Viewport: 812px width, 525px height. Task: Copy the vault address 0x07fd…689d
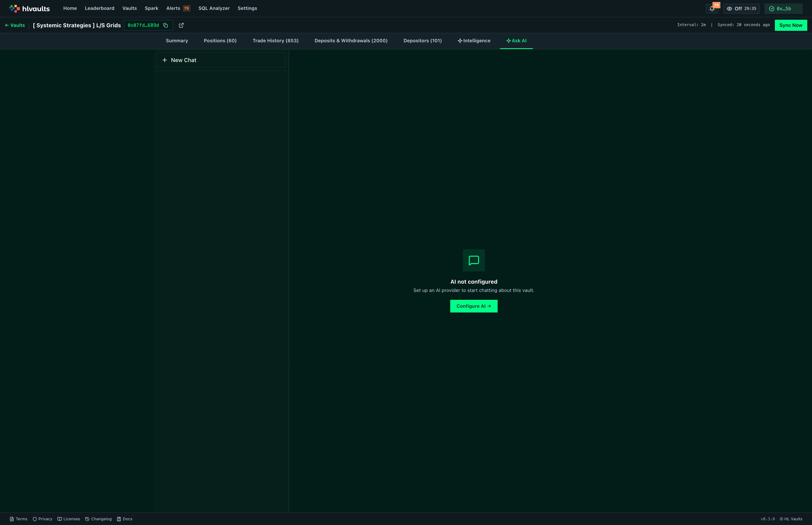[166, 25]
